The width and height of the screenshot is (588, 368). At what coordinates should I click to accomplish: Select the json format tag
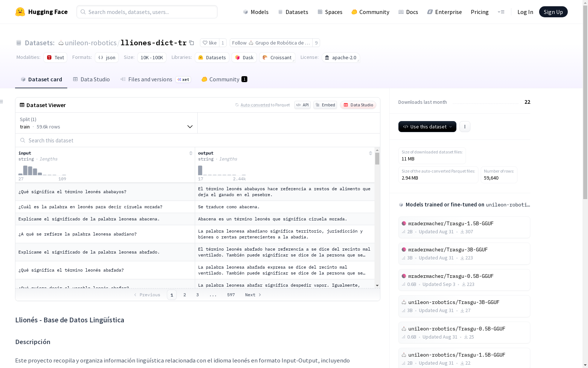pyautogui.click(x=107, y=57)
